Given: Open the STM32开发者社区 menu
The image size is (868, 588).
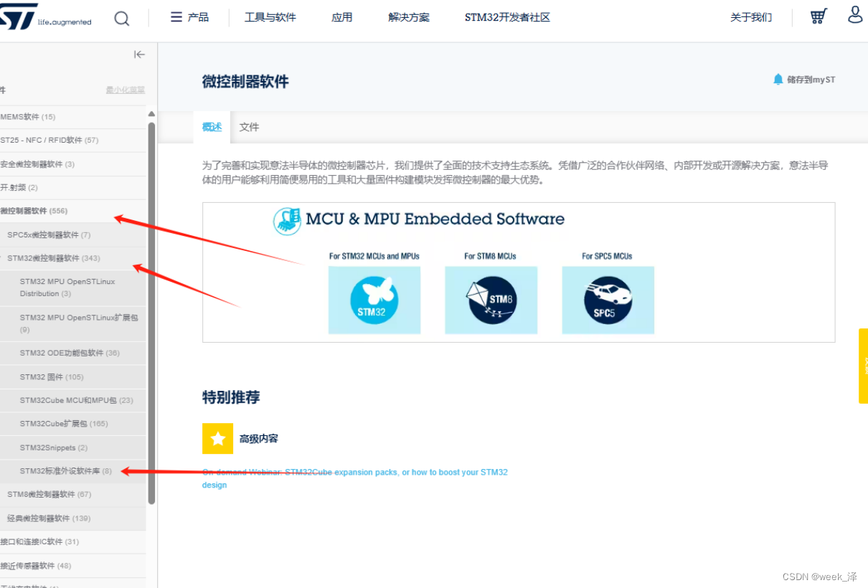Looking at the screenshot, I should (507, 17).
